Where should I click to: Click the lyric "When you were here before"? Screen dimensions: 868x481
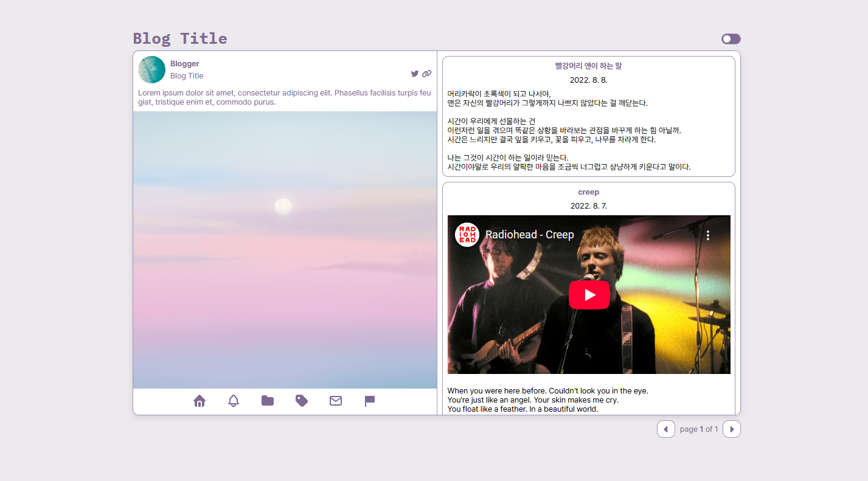(x=497, y=391)
